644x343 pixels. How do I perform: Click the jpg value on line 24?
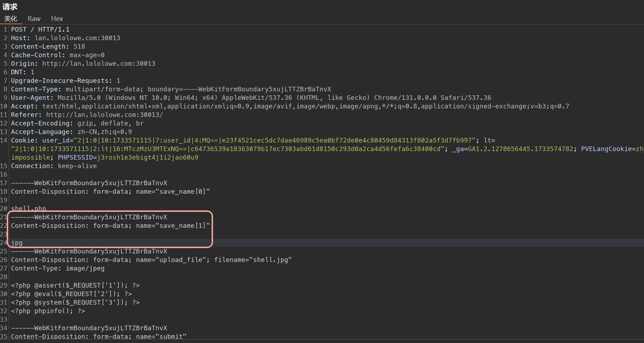[x=17, y=243]
